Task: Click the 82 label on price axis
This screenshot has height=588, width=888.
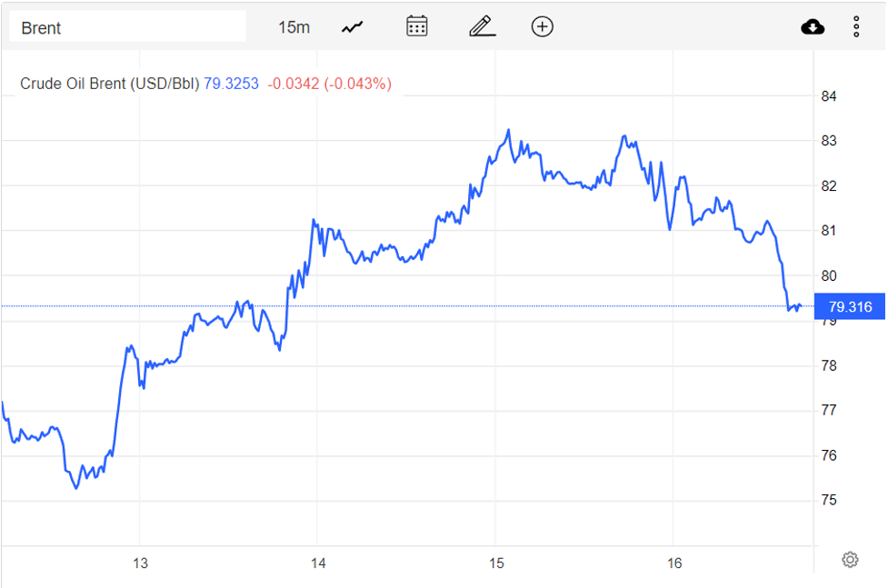Action: (x=829, y=186)
